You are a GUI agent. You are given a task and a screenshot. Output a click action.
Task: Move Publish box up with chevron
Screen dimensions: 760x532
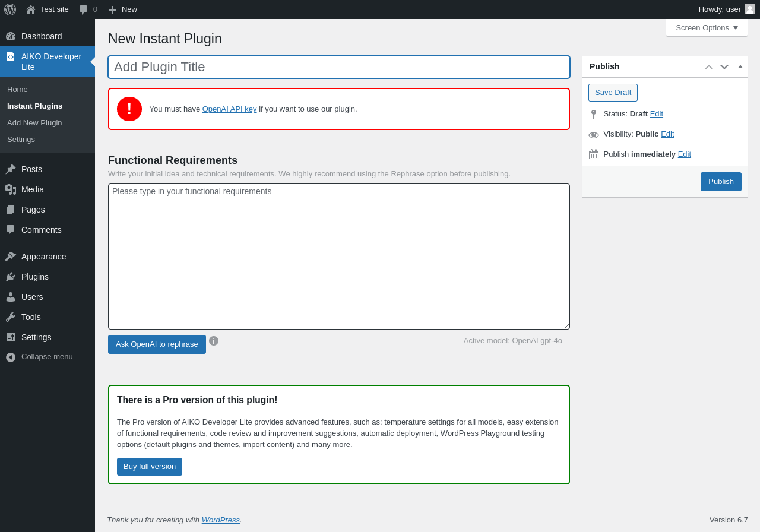(x=709, y=67)
